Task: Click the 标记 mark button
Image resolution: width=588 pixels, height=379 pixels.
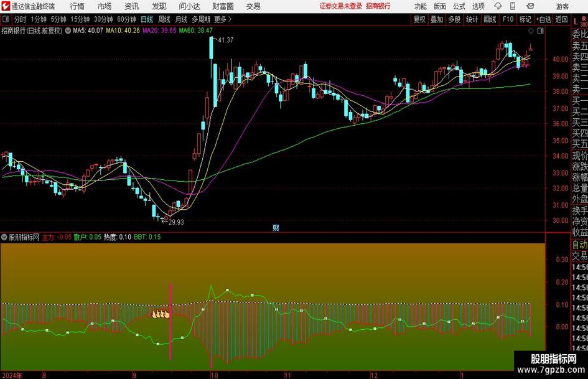Action: [525, 19]
